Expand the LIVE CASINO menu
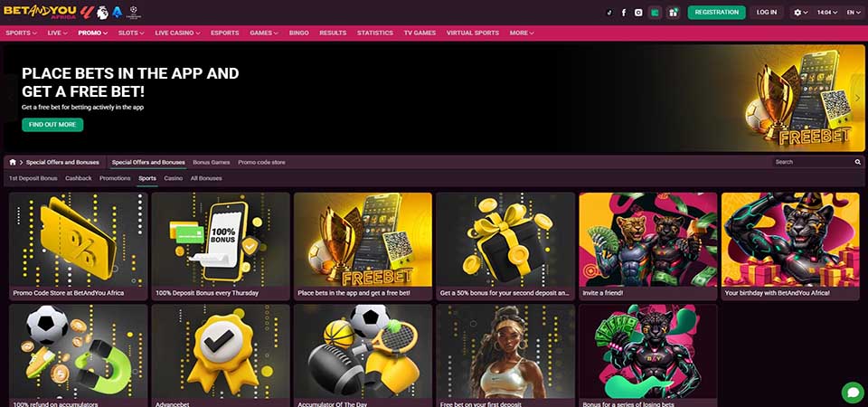The image size is (868, 407). 178,33
